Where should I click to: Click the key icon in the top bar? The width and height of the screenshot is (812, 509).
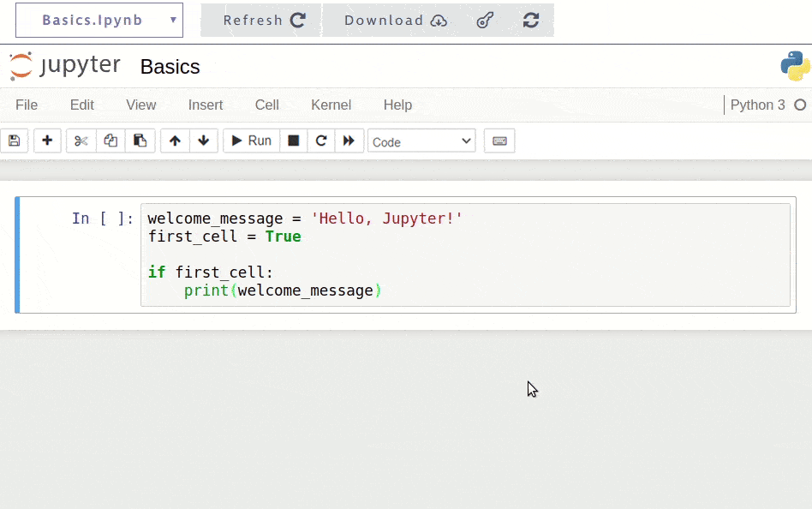pyautogui.click(x=485, y=21)
